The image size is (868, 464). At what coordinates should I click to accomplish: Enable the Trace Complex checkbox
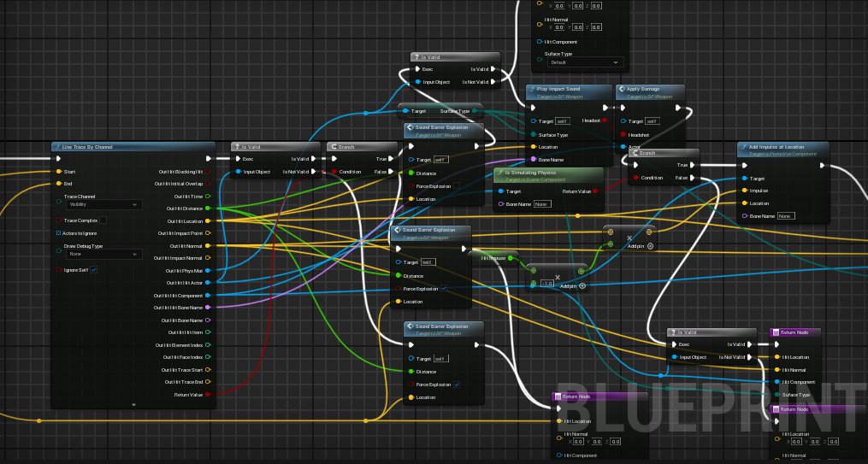[103, 220]
